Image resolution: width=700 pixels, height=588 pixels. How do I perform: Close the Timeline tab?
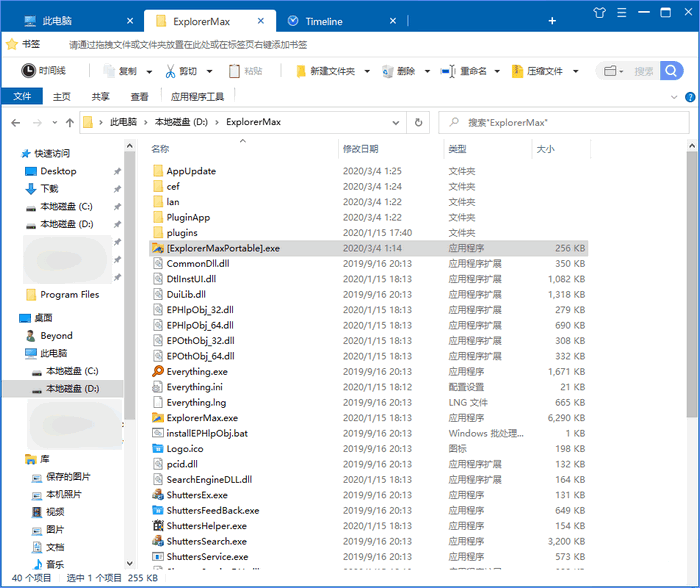(x=393, y=21)
